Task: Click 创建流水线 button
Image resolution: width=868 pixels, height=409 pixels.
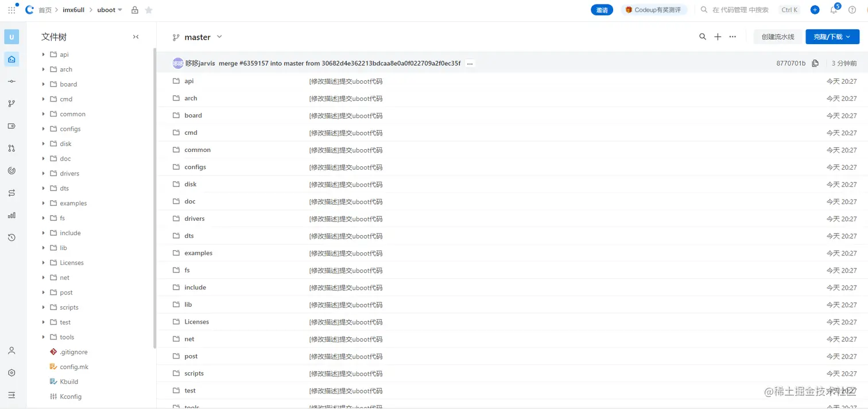Action: (778, 37)
